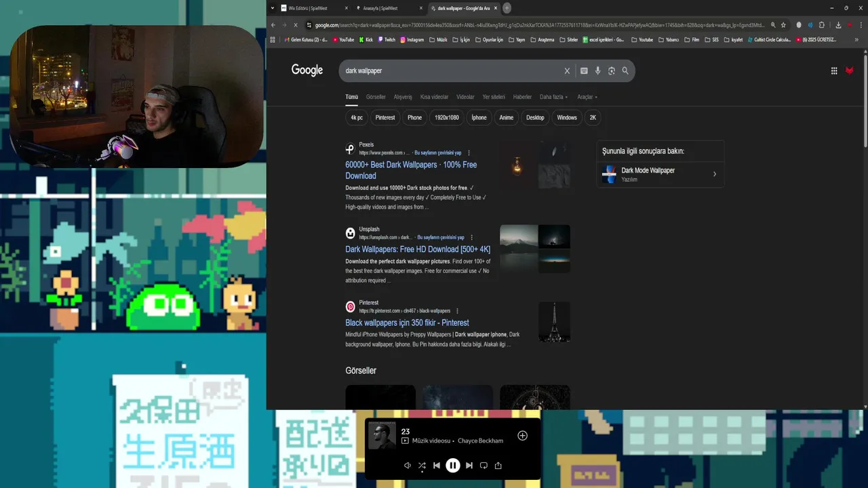Select the 1920x1080 filter chip
This screenshot has width=868, height=488.
click(x=447, y=117)
